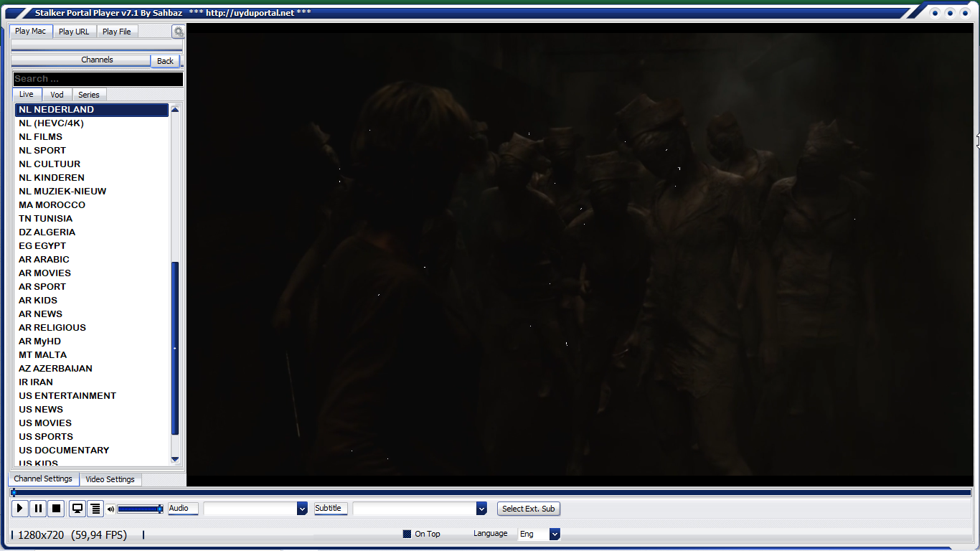Select the MT MALTA category
The height and width of the screenshot is (551, 980).
92,355
